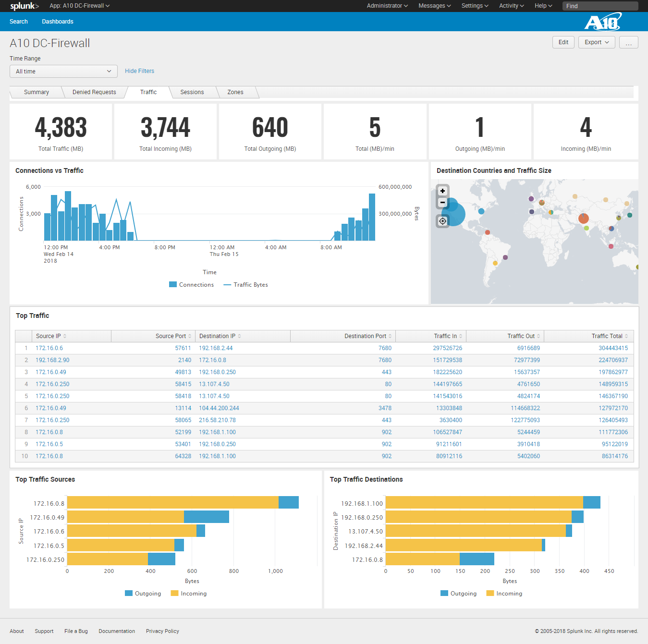Image resolution: width=648 pixels, height=644 pixels.
Task: Open the File a Bug link
Action: tap(76, 631)
